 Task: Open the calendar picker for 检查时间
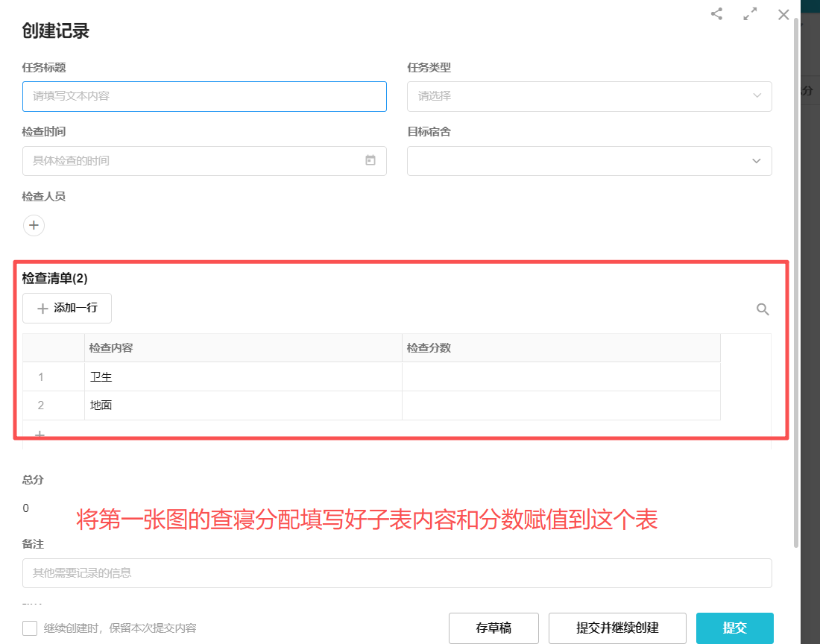(370, 160)
